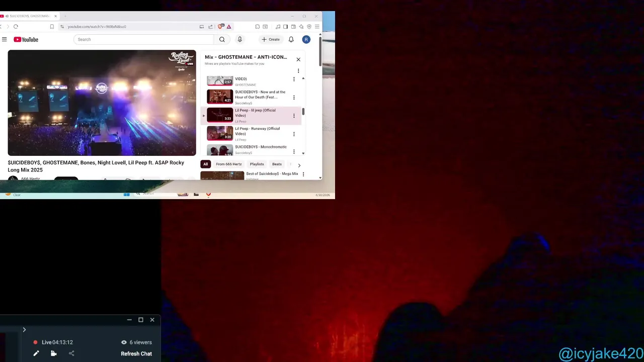Play $UICIDEBOY$ Now and at the Hour video
The image size is (644, 362).
(260, 95)
